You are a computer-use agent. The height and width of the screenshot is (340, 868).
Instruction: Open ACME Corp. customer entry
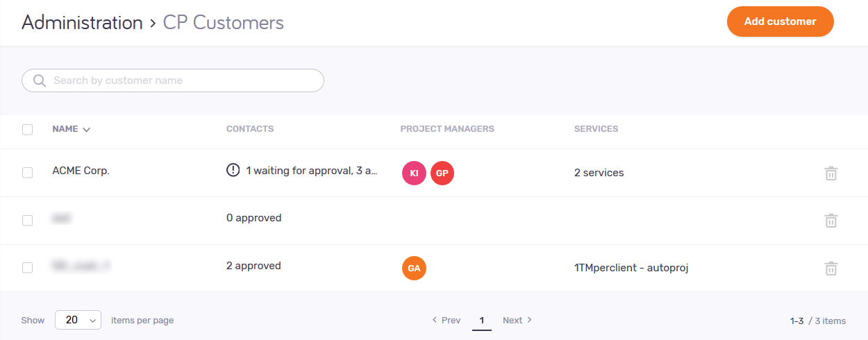[81, 171]
